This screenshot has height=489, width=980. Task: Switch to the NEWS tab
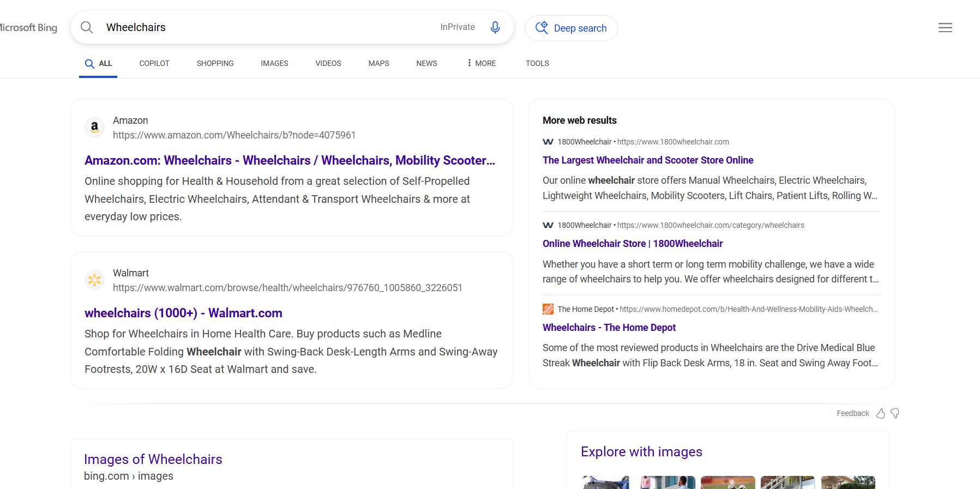coord(426,63)
